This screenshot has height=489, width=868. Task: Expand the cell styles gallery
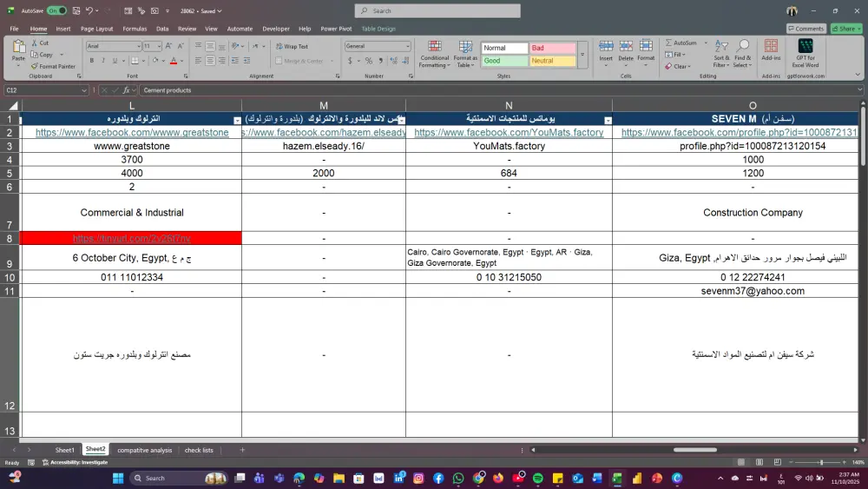point(582,54)
